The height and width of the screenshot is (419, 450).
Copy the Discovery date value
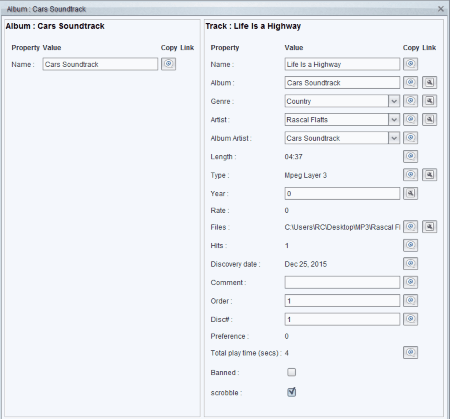pos(410,264)
